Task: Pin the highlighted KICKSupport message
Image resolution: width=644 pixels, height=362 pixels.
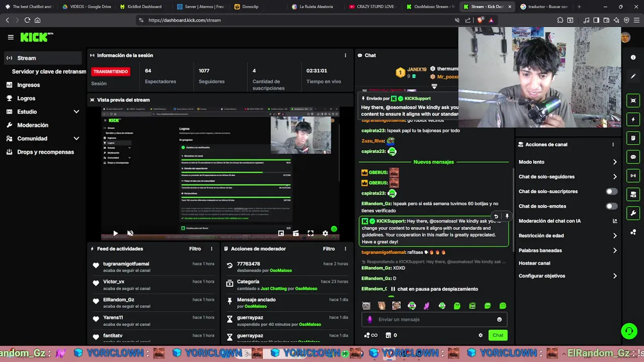Action: 507,216
